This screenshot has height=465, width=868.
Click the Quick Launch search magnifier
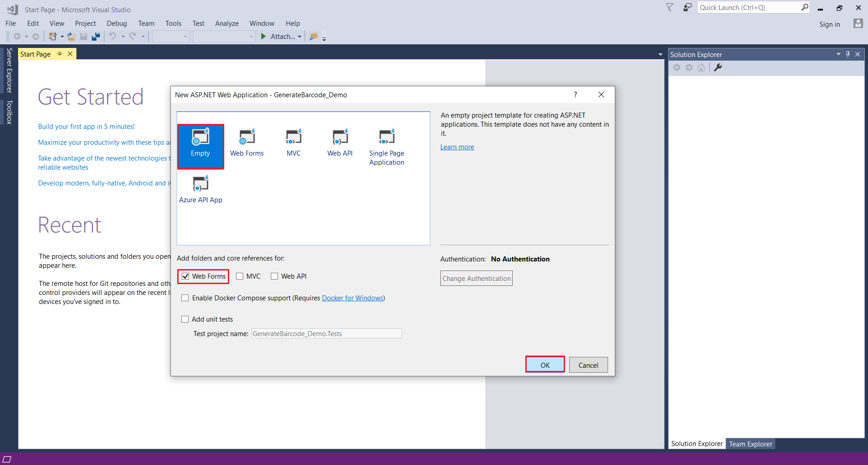pyautogui.click(x=805, y=8)
